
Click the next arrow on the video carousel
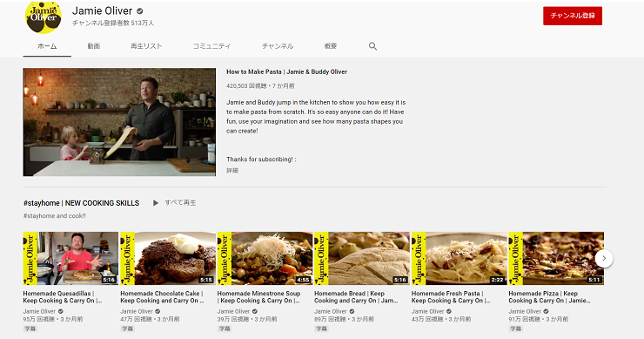tap(604, 258)
